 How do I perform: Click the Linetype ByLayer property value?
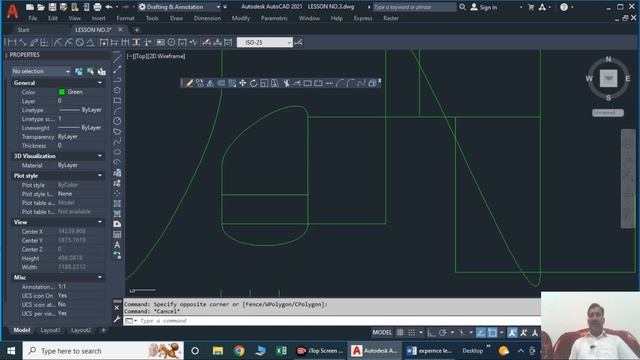(80, 110)
